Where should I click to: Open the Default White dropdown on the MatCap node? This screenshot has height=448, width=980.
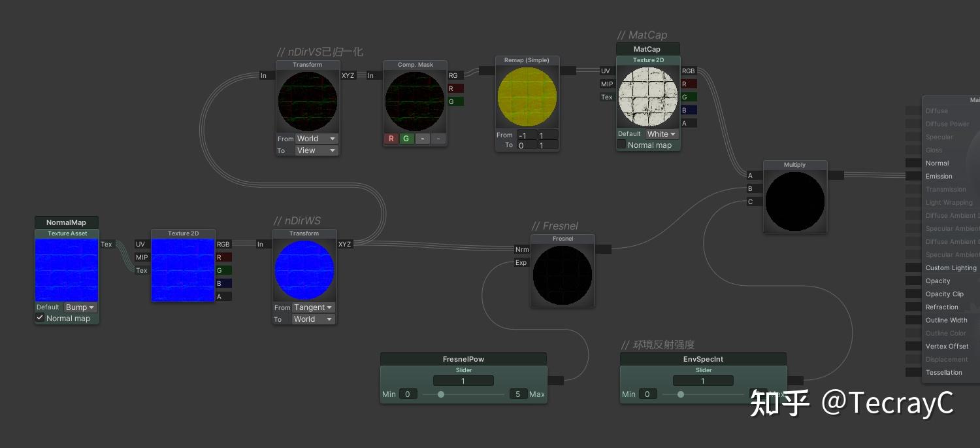pyautogui.click(x=661, y=133)
